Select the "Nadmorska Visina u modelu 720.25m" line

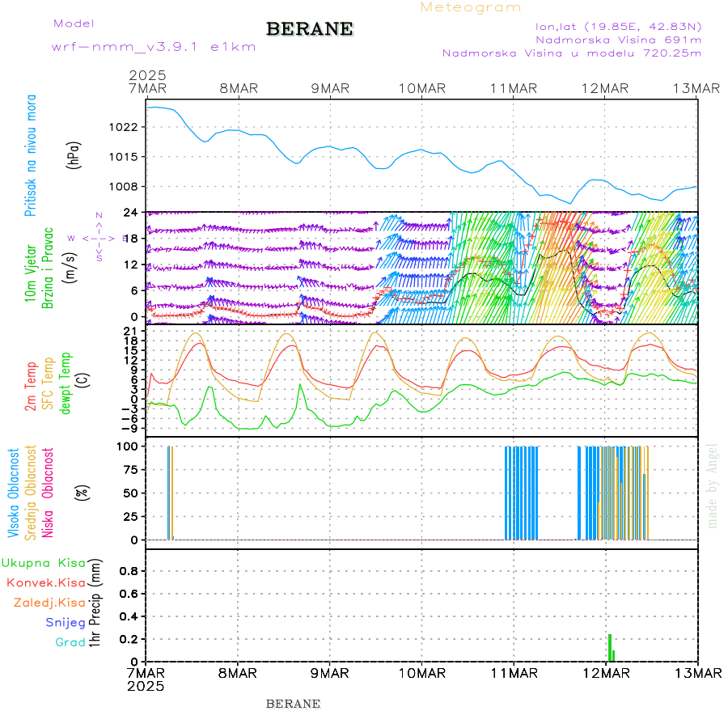(x=572, y=53)
